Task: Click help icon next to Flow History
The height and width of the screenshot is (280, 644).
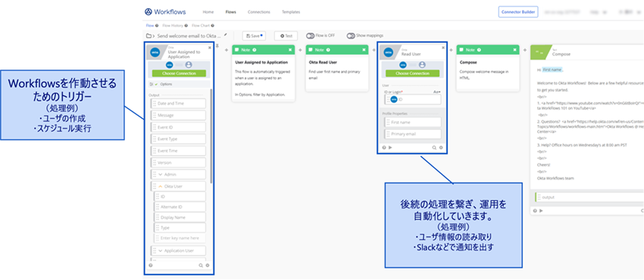Action: (x=186, y=26)
